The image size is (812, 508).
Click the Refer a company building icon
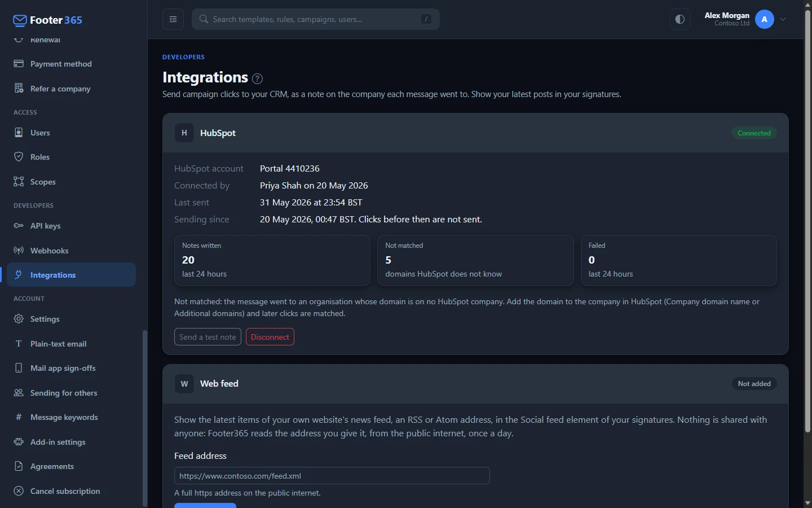tap(19, 89)
